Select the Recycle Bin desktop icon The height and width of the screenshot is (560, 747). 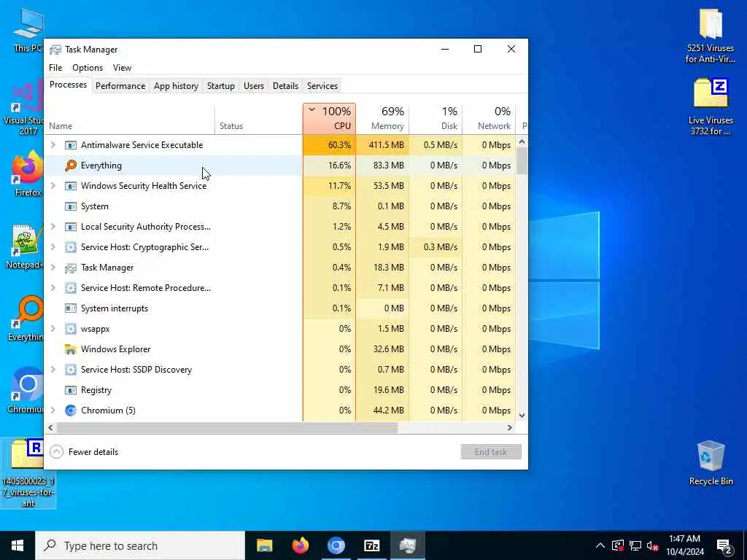point(711,463)
